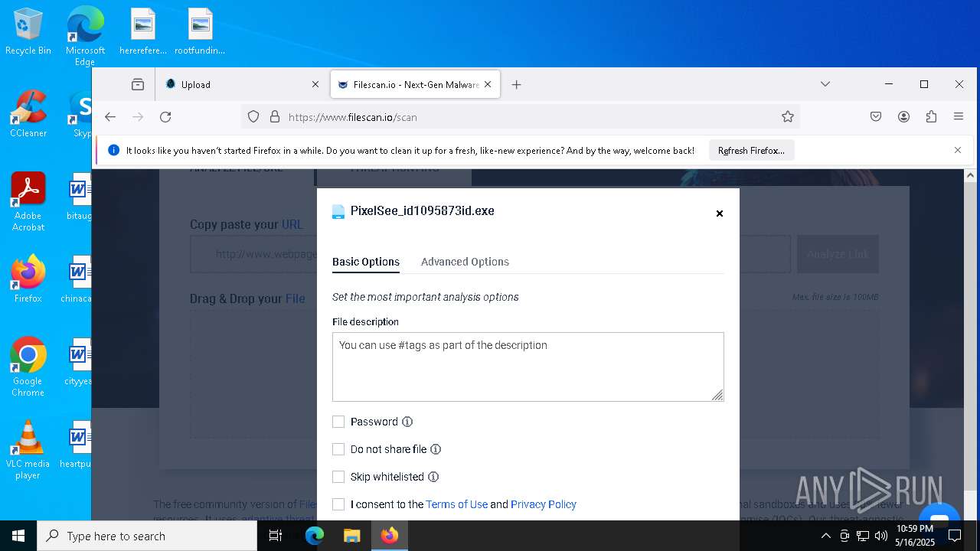Click taskbar search box
The image size is (980, 551).
pyautogui.click(x=147, y=536)
